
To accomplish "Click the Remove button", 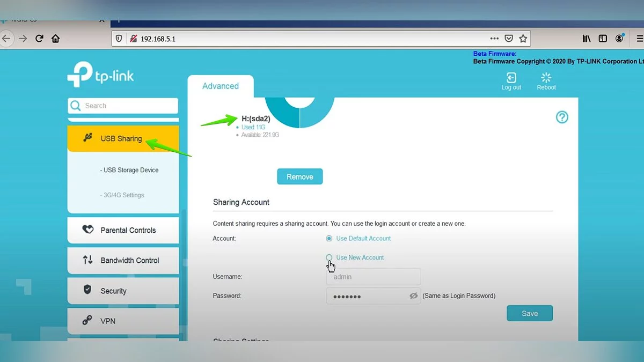I will coord(299,177).
